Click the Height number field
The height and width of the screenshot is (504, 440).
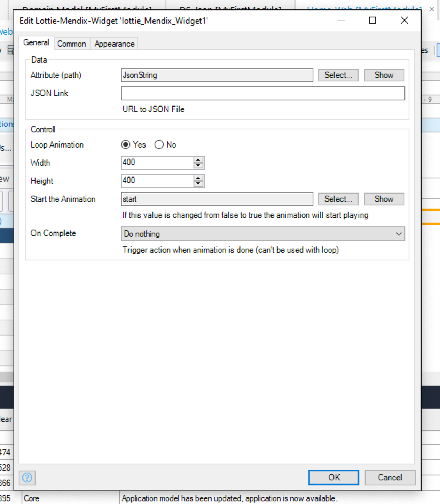coord(157,181)
